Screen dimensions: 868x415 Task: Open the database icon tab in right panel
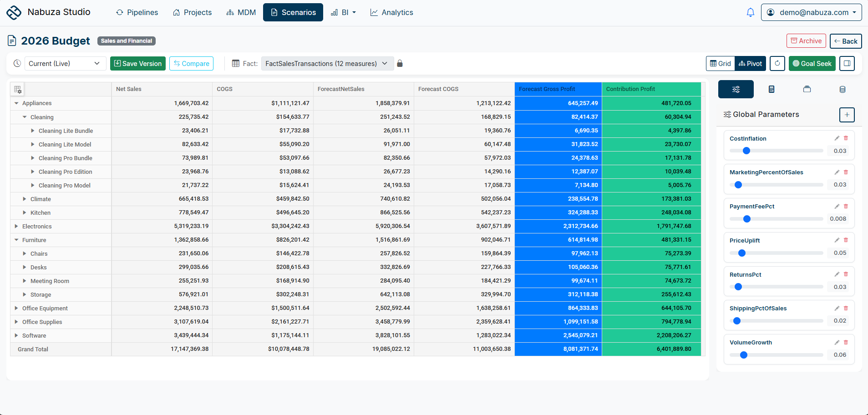point(843,89)
